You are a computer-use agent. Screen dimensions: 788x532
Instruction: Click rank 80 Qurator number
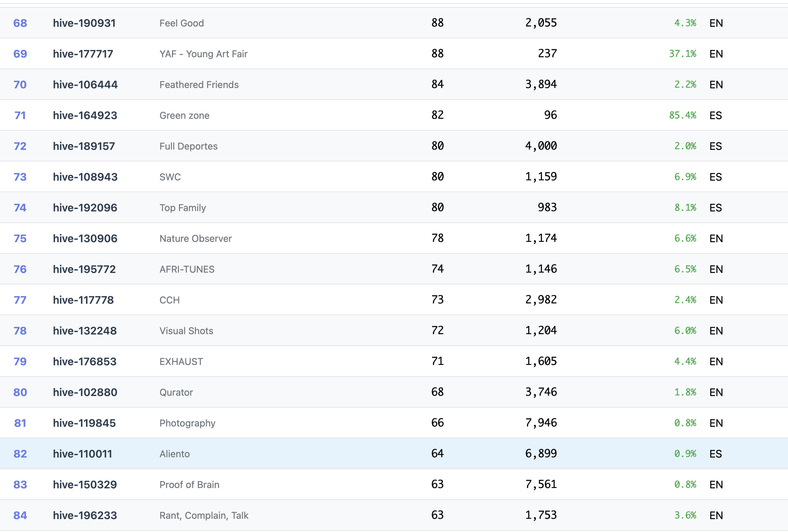(x=20, y=392)
